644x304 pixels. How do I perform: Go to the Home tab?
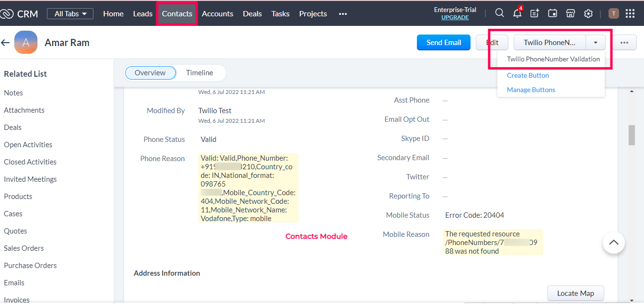point(113,14)
